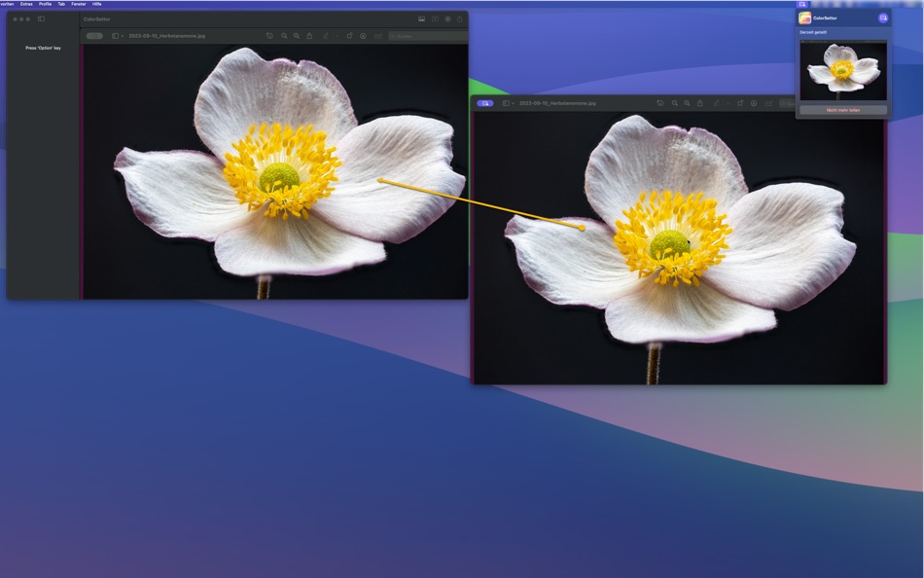The height and width of the screenshot is (578, 924).
Task: Click the screen sharing menu bar icon
Action: (x=802, y=4)
